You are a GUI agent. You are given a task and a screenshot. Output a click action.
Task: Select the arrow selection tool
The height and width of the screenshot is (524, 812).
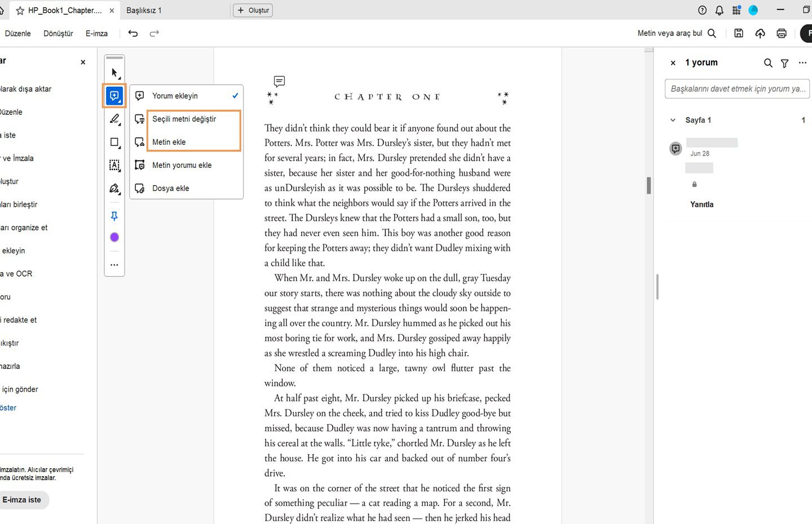[x=114, y=73]
